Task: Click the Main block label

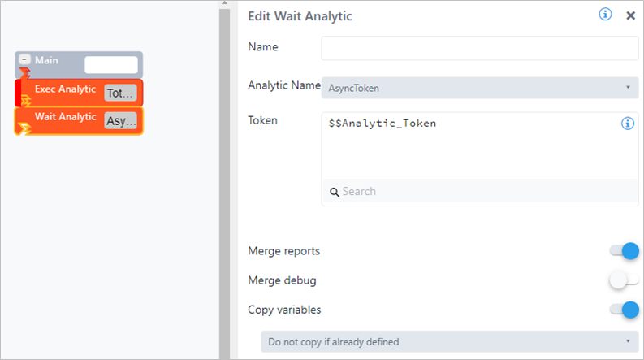Action: 46,61
